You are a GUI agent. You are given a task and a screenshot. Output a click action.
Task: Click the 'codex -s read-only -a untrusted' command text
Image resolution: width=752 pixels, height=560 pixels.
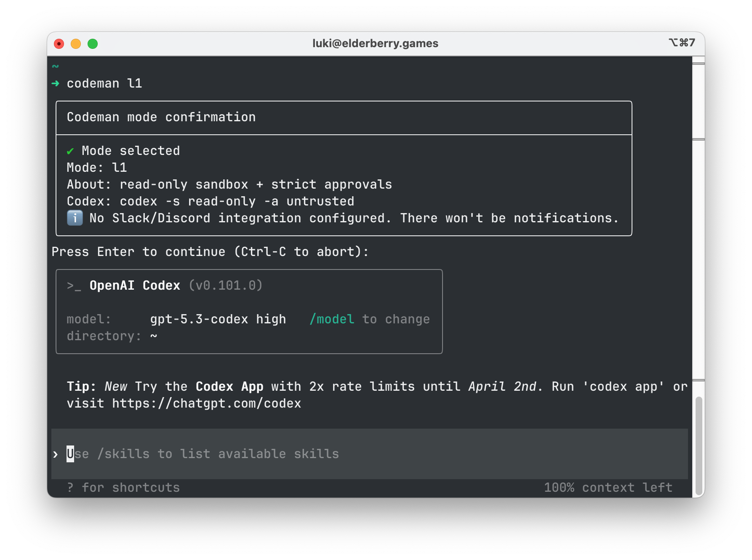coord(237,201)
